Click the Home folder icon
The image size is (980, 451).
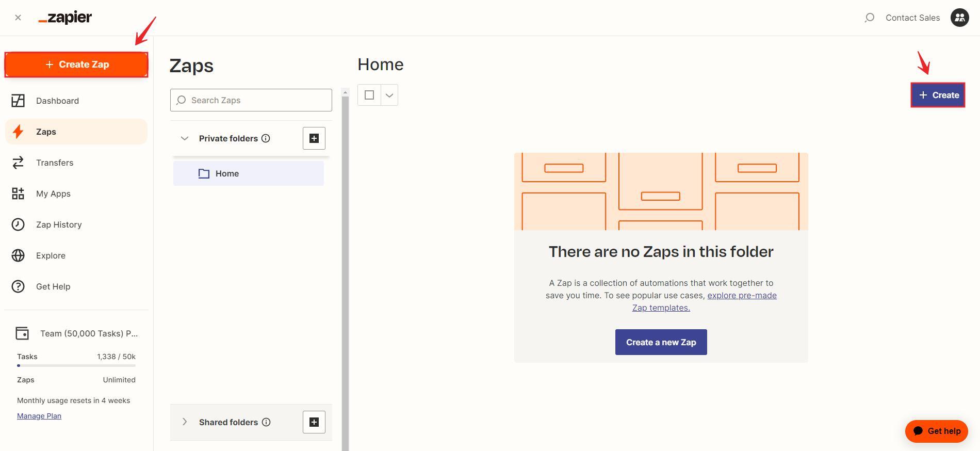[204, 173]
